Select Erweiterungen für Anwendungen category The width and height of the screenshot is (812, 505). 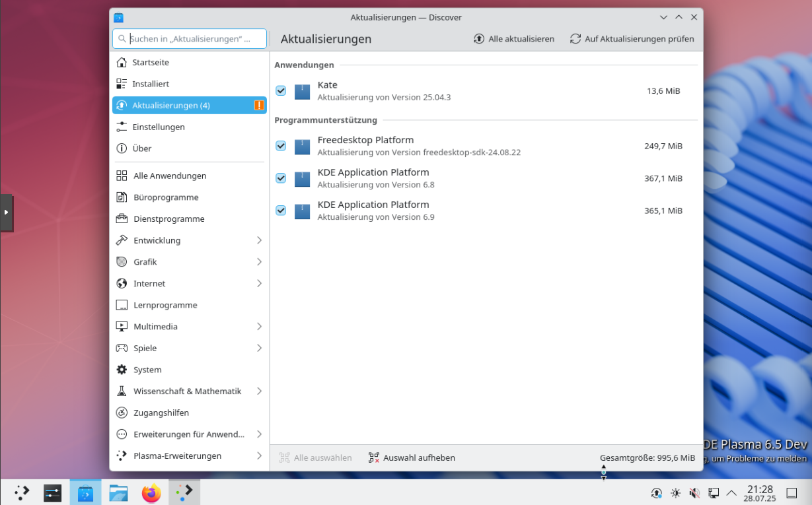[190, 434]
